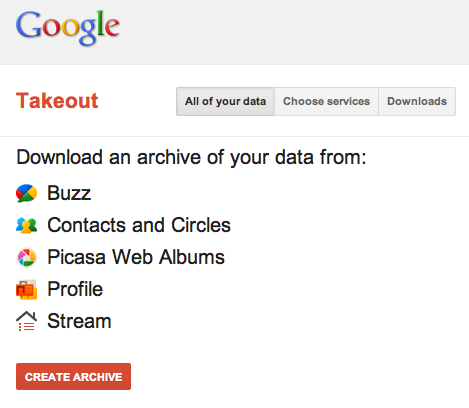Click the Buzz service label
This screenshot has width=469, height=408.
point(69,193)
